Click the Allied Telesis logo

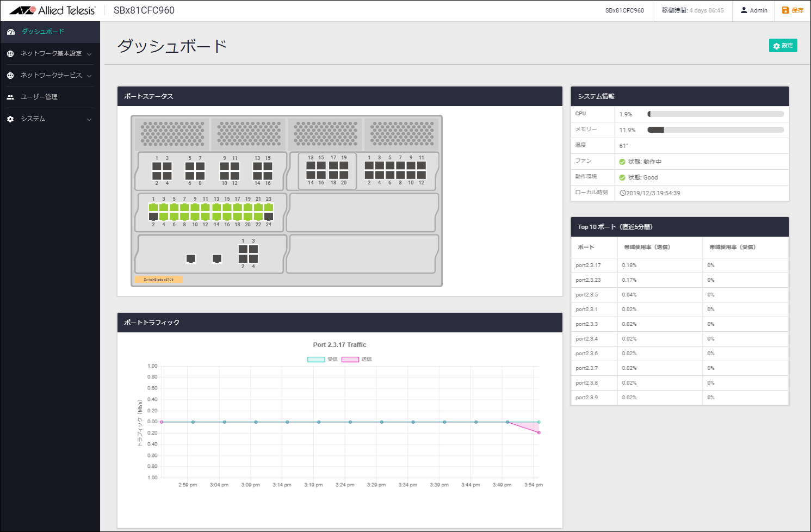[52, 10]
